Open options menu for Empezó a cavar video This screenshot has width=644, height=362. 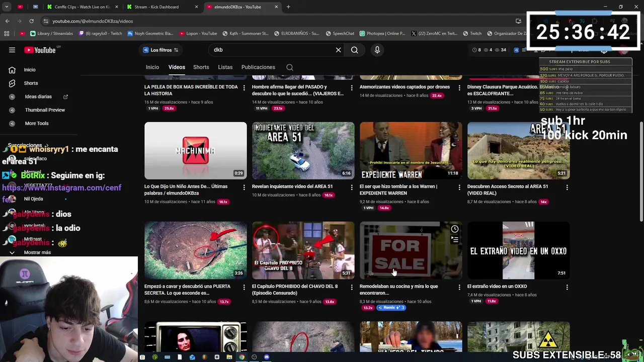click(244, 287)
